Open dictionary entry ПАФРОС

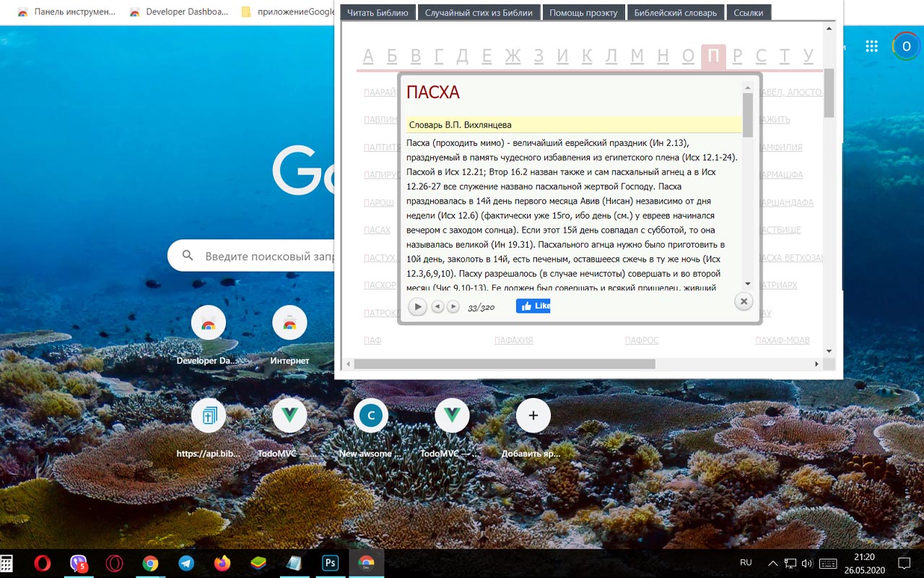pos(641,340)
